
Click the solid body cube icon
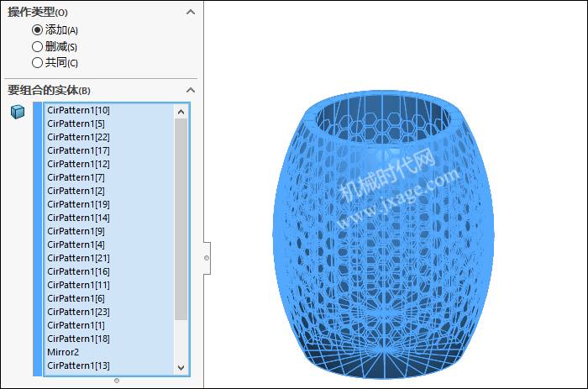click(18, 112)
